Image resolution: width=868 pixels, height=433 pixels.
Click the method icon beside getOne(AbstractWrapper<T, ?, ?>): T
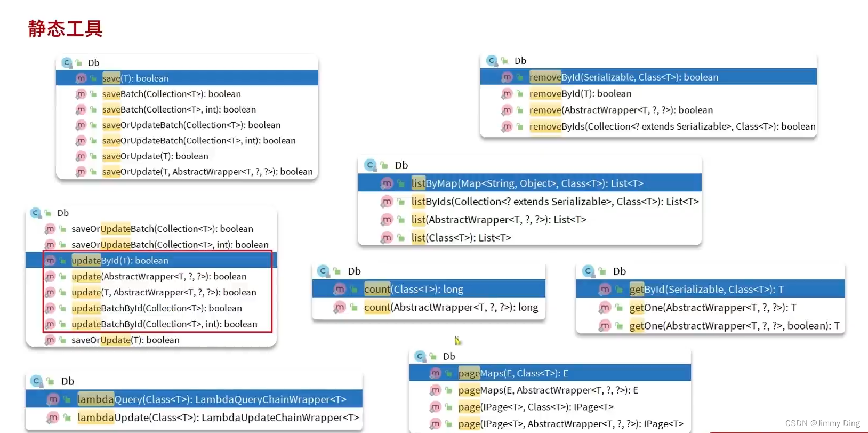click(x=605, y=308)
